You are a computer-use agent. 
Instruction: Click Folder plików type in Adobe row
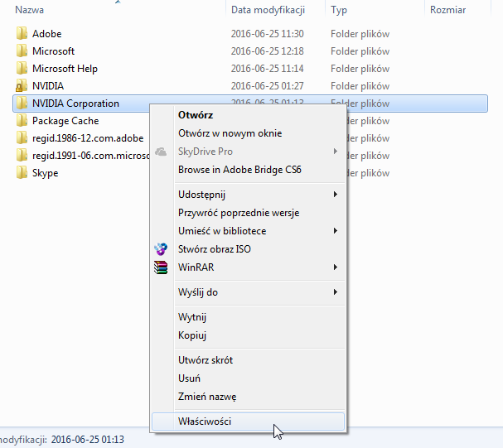[360, 34]
